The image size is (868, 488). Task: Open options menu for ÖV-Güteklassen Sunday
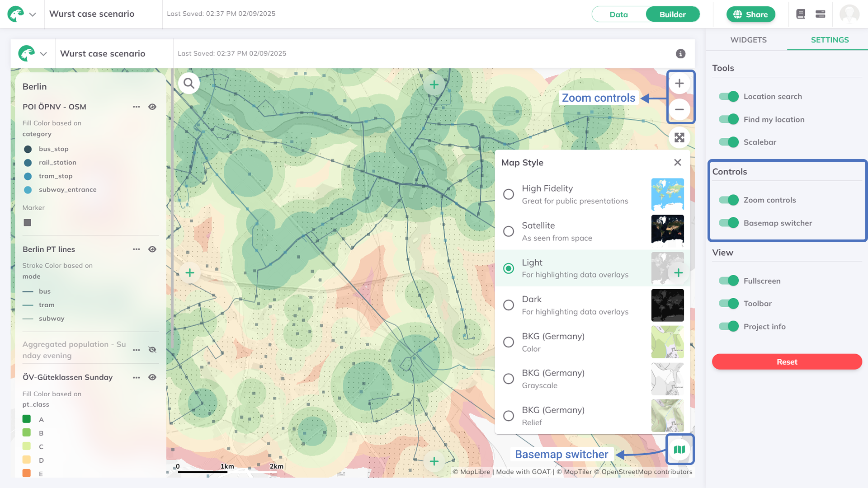pyautogui.click(x=136, y=377)
